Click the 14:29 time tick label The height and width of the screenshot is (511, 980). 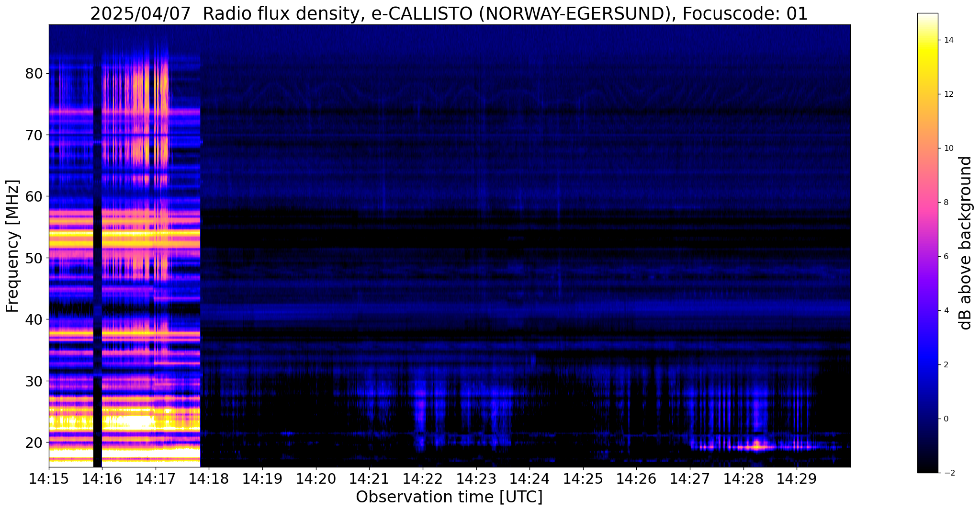tap(797, 478)
